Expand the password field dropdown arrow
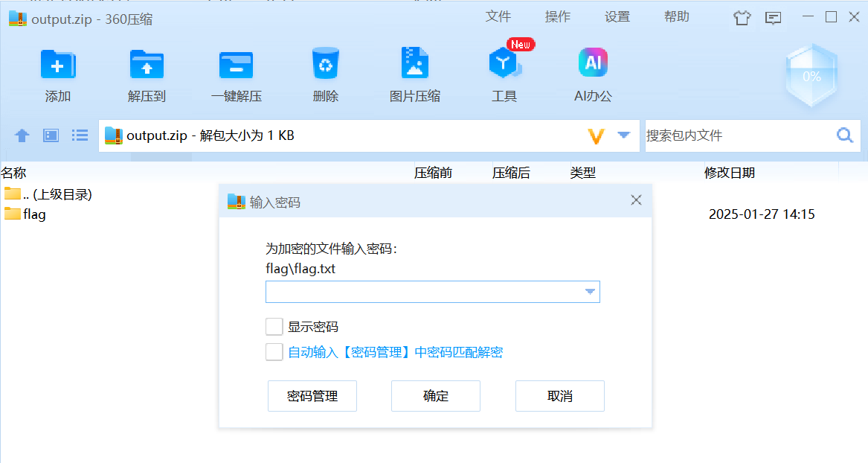This screenshot has width=868, height=463. point(590,292)
